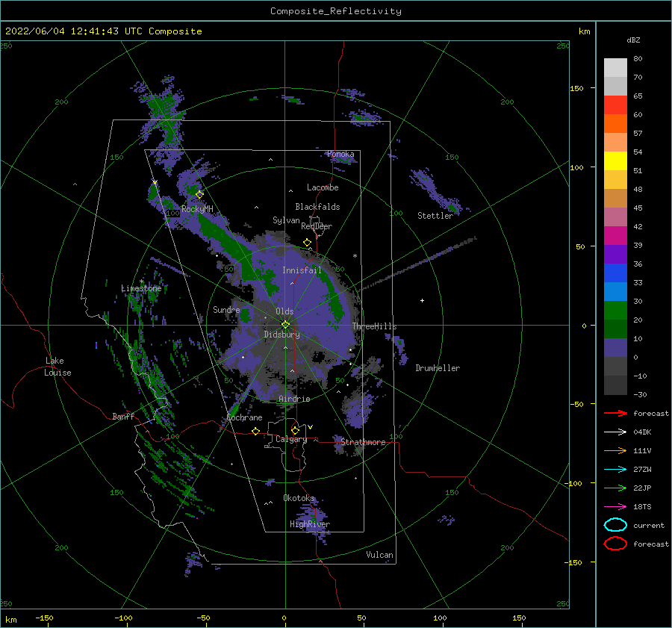Click the magenta 18TS arrow legend icon

tap(615, 507)
